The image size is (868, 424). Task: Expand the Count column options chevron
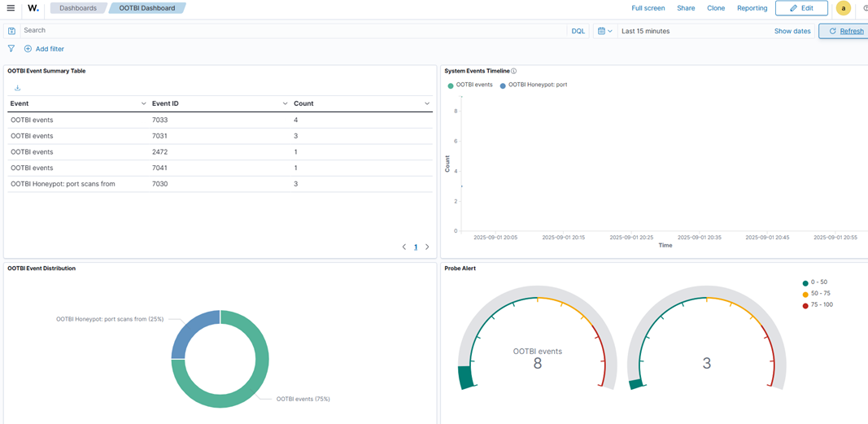tap(427, 104)
